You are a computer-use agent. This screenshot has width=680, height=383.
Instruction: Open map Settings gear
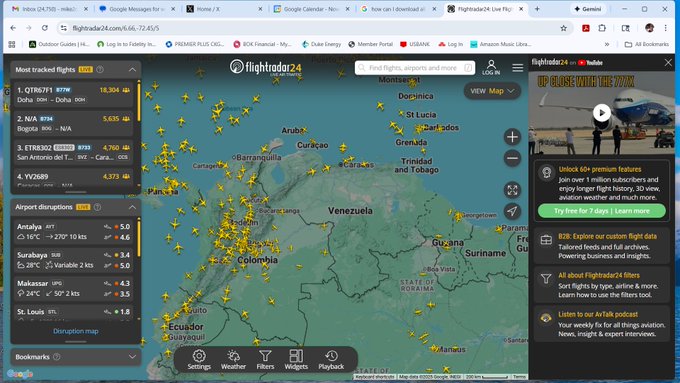[199, 360]
